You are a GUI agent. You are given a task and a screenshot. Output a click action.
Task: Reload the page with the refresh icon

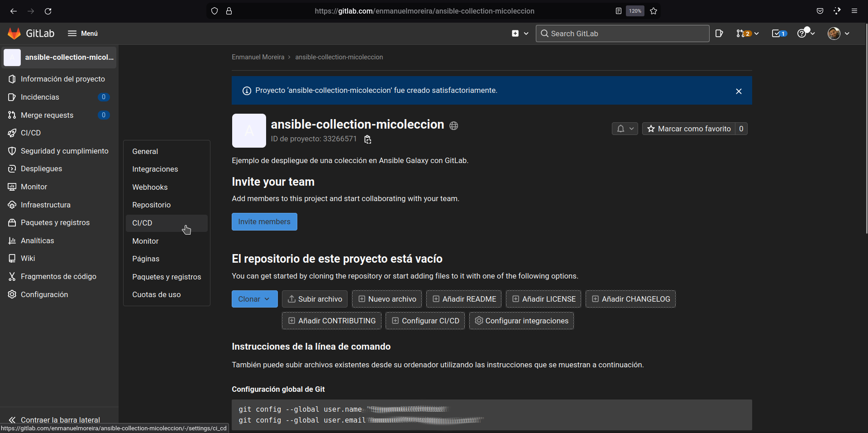click(x=48, y=11)
